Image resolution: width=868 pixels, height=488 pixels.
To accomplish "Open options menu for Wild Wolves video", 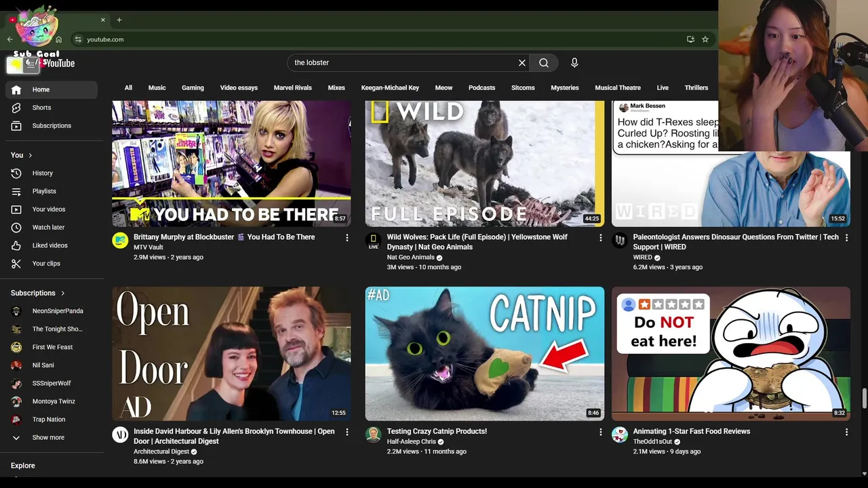I will point(600,238).
